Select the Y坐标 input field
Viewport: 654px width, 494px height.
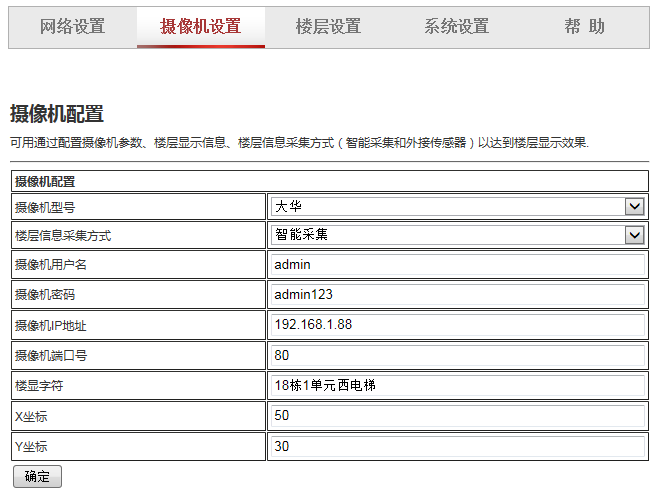[x=458, y=446]
